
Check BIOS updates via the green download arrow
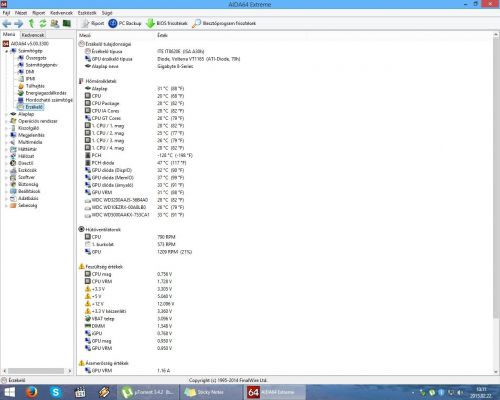(x=167, y=23)
